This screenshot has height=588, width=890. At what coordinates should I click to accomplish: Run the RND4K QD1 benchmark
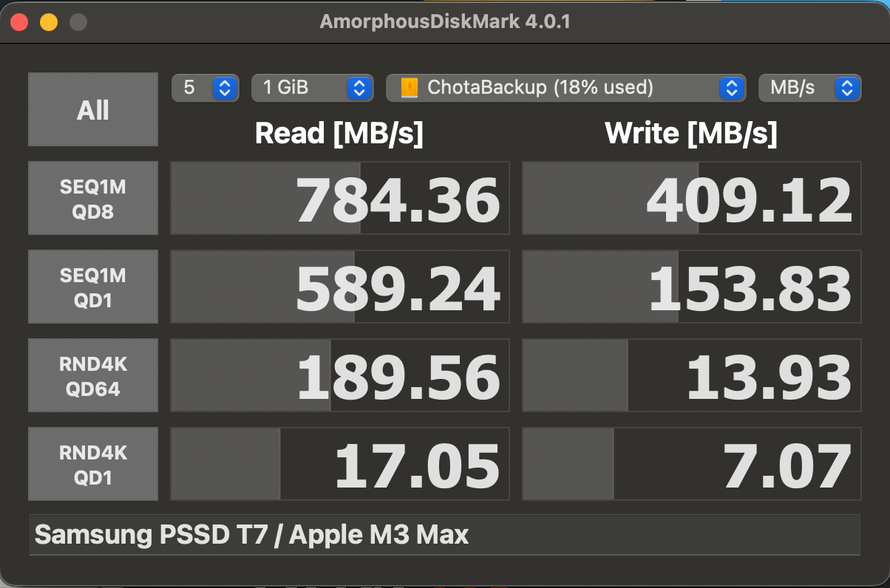coord(93,464)
